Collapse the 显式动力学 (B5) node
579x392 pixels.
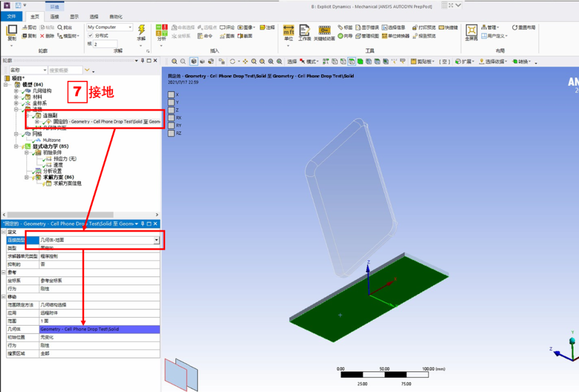coord(16,146)
